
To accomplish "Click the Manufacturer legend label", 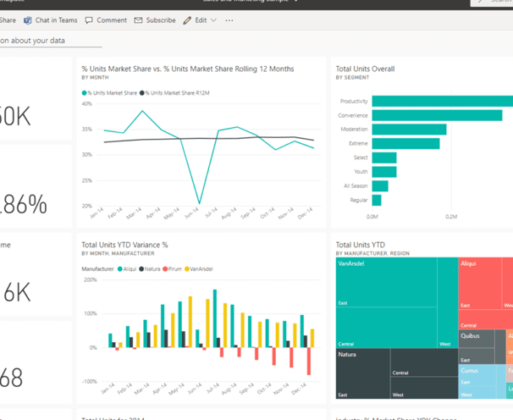I will (97, 269).
